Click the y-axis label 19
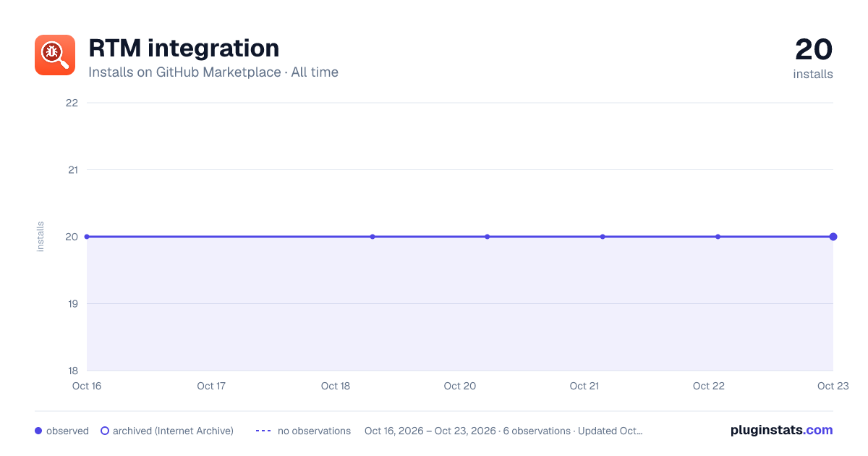The width and height of the screenshot is (868, 456). click(x=72, y=303)
